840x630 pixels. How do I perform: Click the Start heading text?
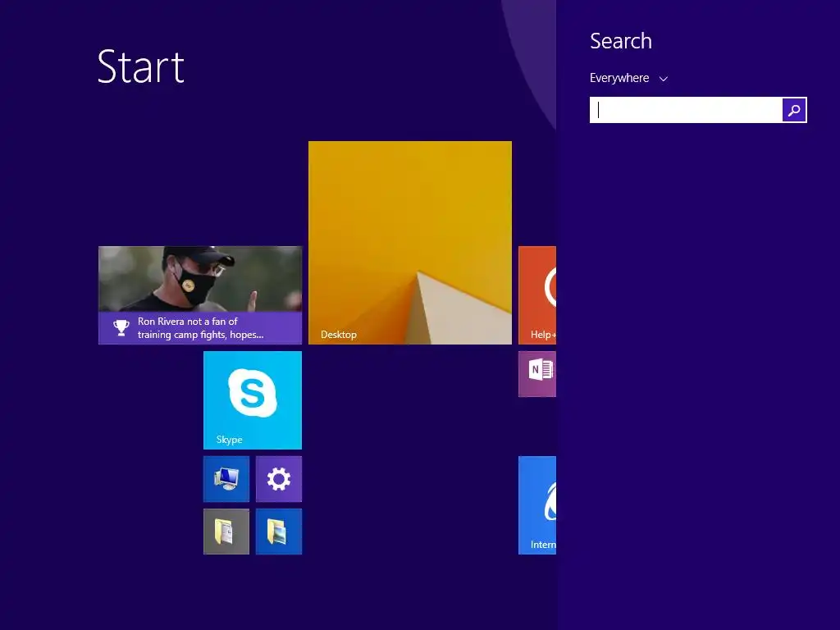(x=141, y=66)
